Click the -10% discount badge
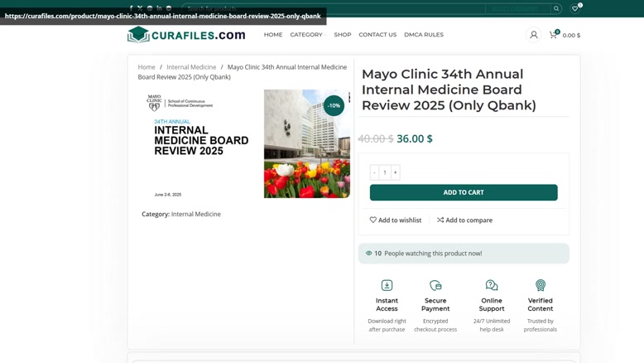Screen dimensions: 644x363 [x=334, y=105]
